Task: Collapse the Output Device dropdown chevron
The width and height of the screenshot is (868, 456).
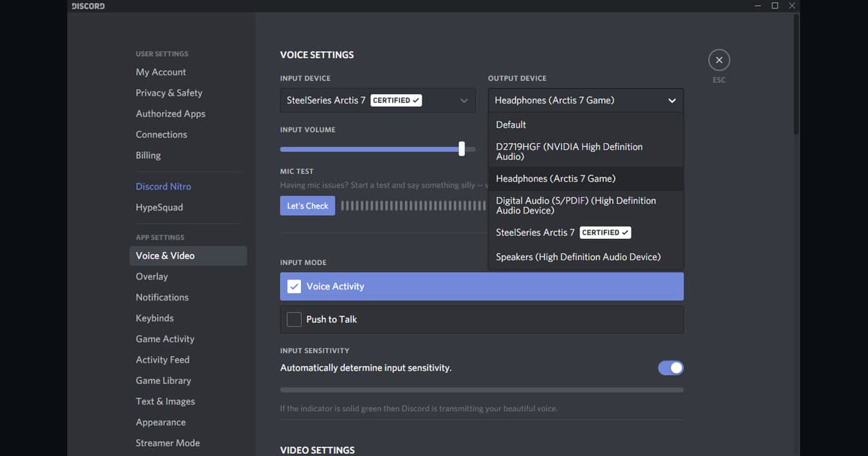Action: [671, 101]
